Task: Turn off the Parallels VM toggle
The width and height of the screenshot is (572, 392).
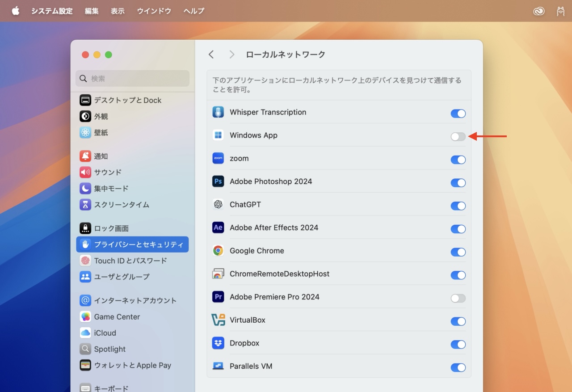Action: (x=458, y=367)
